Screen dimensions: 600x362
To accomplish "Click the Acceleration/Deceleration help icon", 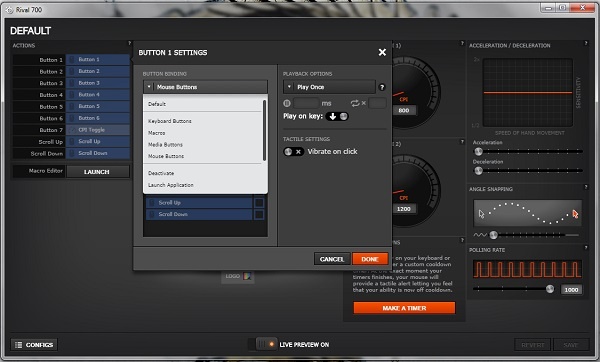I will [x=586, y=43].
